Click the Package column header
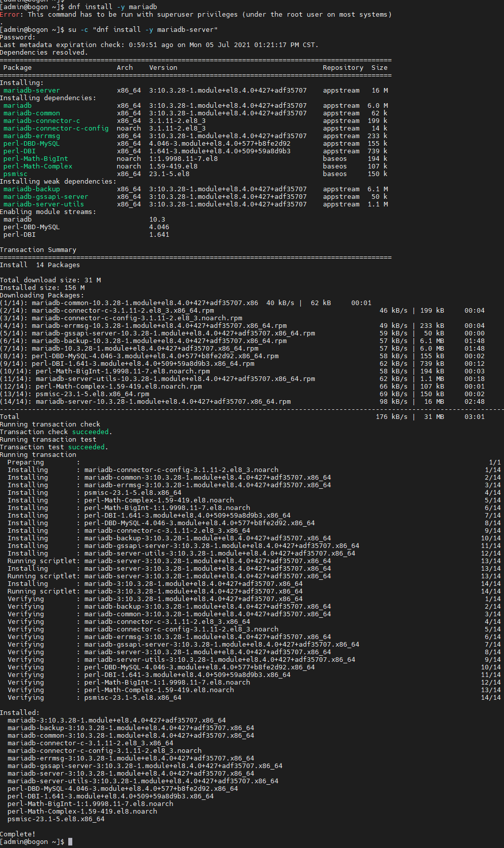This screenshot has height=848, width=504. [17, 68]
